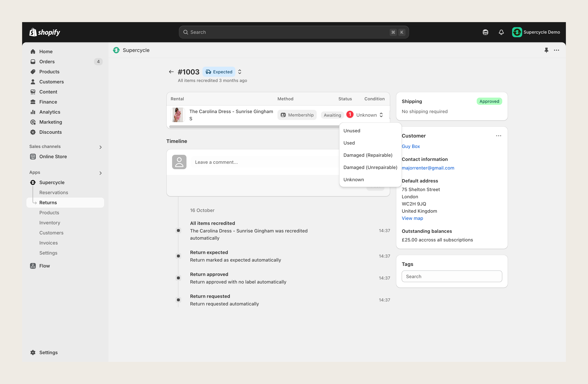Screen dimensions: 588x384
Task: Go back using the arrow beside #1003
Action: point(171,72)
